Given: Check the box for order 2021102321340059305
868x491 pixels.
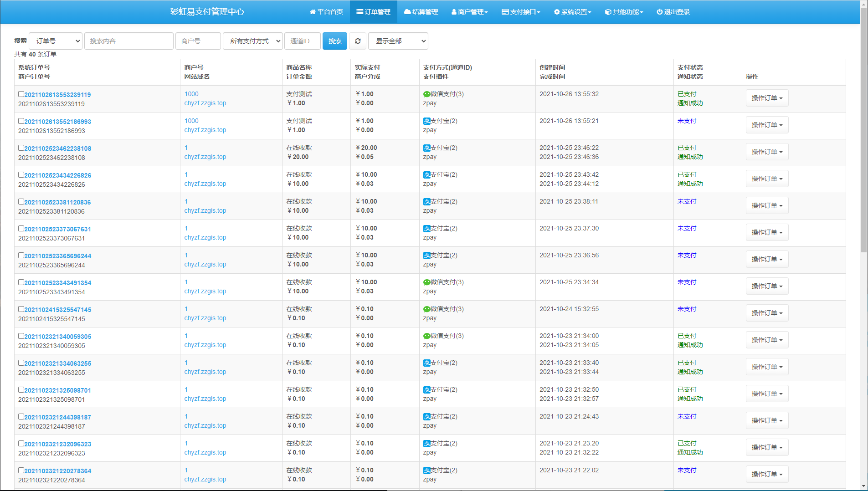Looking at the screenshot, I should (x=21, y=336).
